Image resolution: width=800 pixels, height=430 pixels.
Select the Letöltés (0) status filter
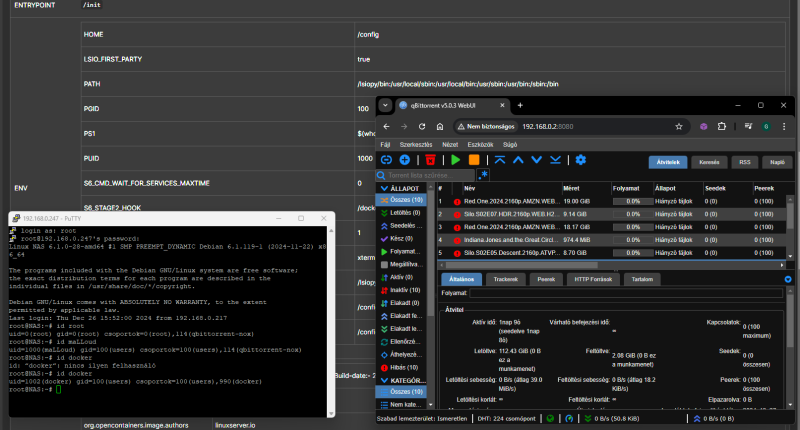(x=401, y=213)
